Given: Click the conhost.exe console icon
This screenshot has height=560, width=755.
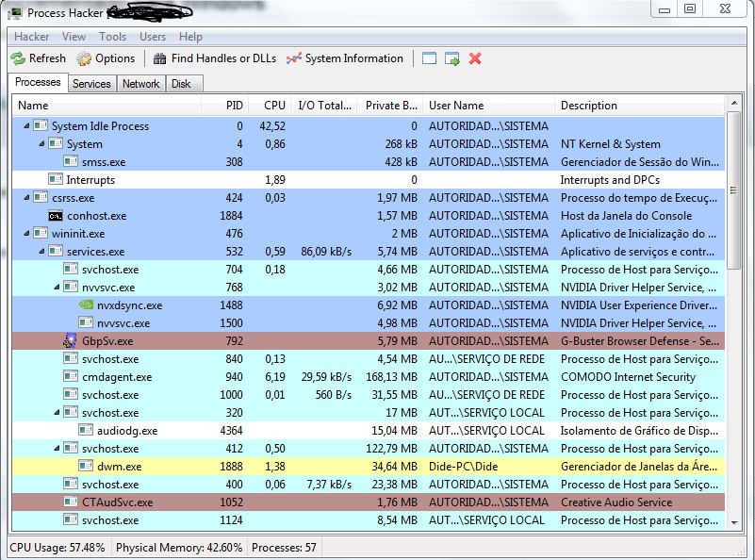Looking at the screenshot, I should tap(56, 216).
